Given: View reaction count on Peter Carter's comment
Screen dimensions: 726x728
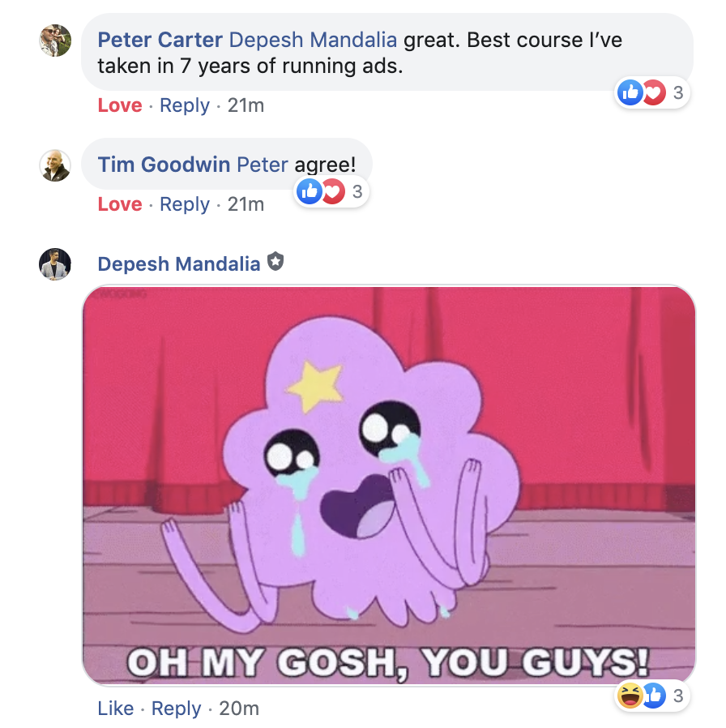Looking at the screenshot, I should 677,92.
